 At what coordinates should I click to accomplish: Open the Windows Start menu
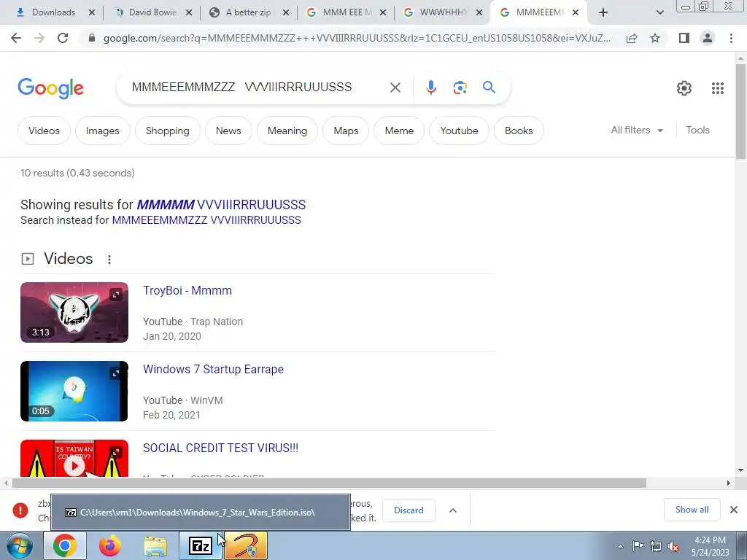[20, 545]
